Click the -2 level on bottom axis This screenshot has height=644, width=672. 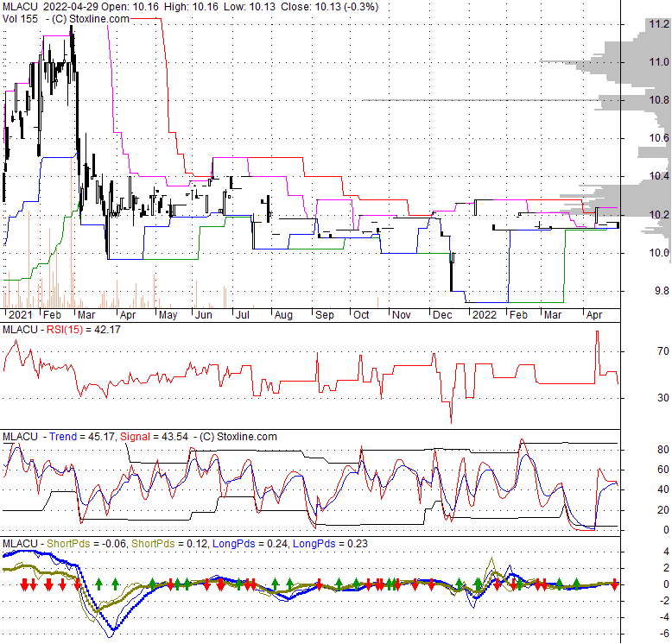tap(663, 601)
